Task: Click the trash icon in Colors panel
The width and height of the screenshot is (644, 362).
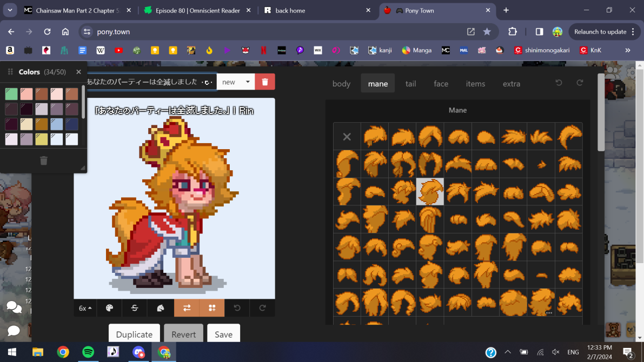Action: 44,160
